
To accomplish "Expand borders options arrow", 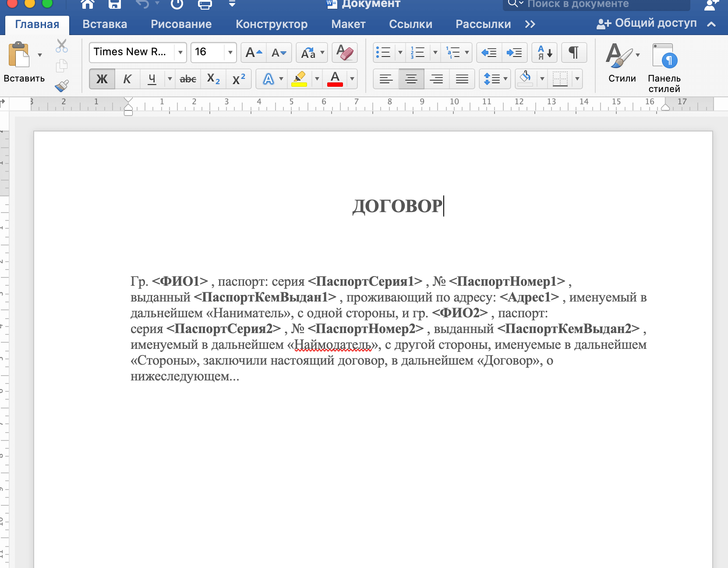I will point(577,79).
